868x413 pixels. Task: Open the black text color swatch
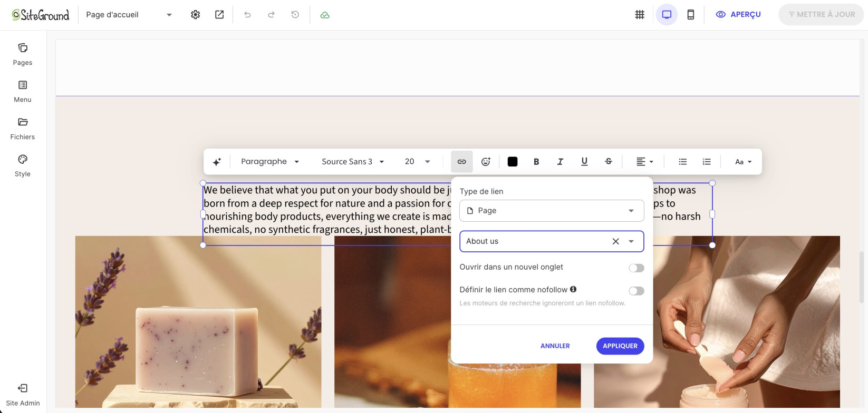coord(512,162)
